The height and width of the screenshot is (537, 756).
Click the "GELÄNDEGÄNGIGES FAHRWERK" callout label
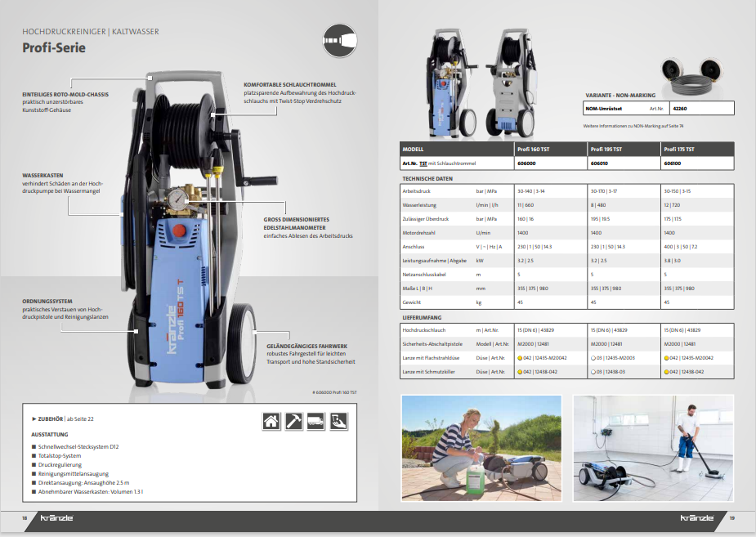coord(307,346)
